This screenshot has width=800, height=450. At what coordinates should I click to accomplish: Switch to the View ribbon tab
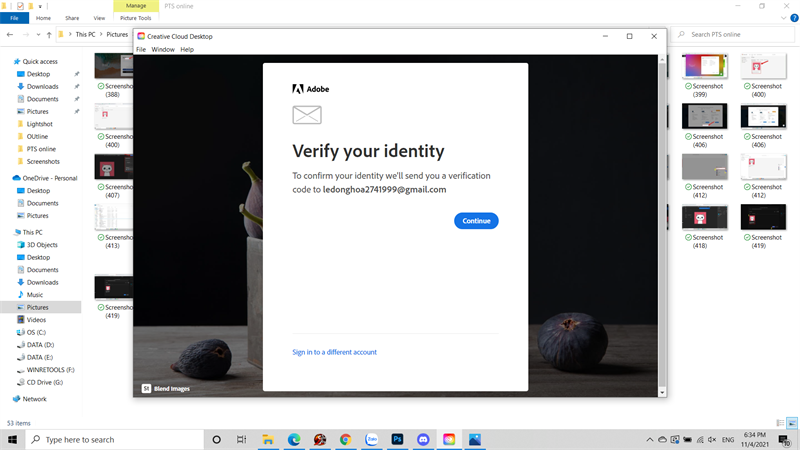click(x=99, y=18)
